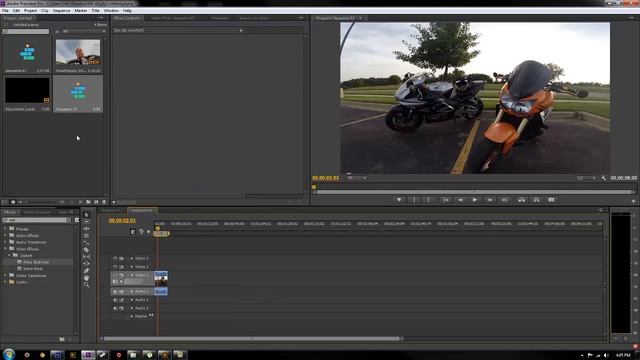The width and height of the screenshot is (640, 360).
Task: Select the Pen tool
Action: 87,271
